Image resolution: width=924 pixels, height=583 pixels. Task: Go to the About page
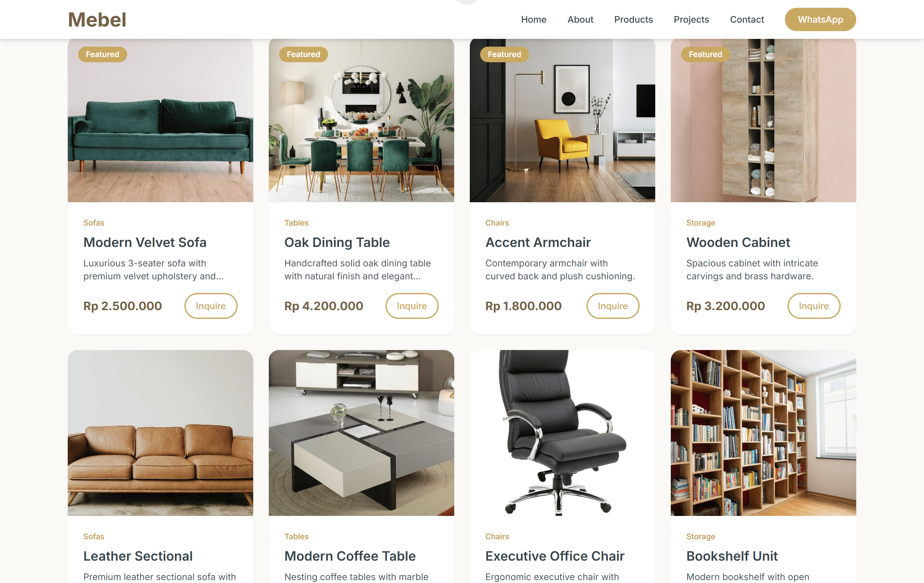tap(580, 19)
